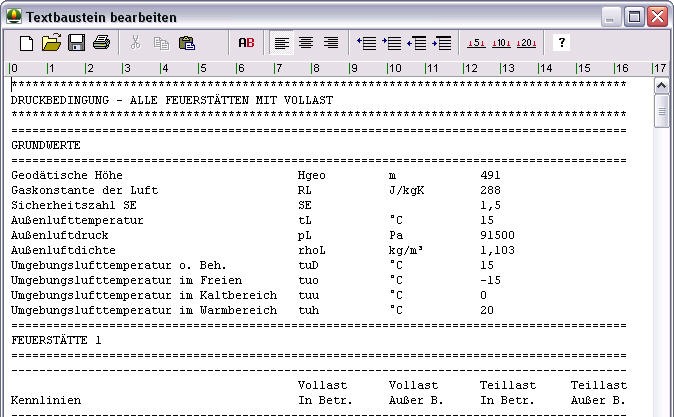Click ruler mark 10

pos(394,68)
